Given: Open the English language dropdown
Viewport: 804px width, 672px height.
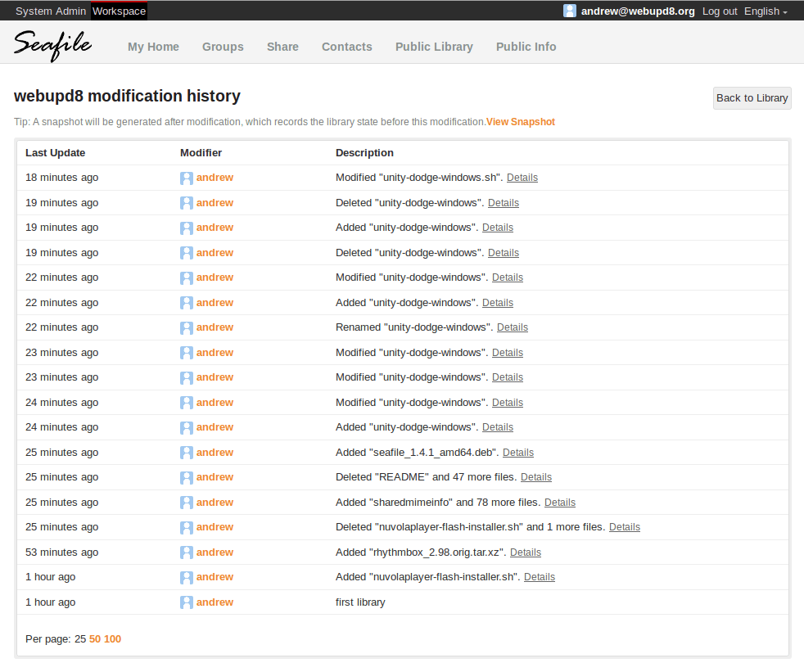Looking at the screenshot, I should coord(766,11).
